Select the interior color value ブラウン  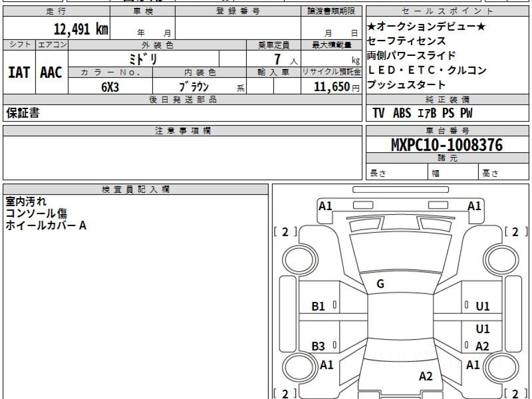[194, 86]
